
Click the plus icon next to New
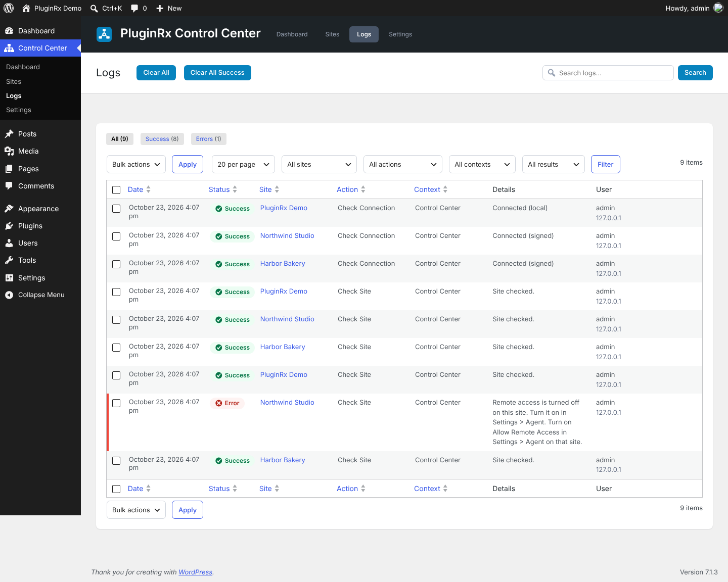[160, 8]
